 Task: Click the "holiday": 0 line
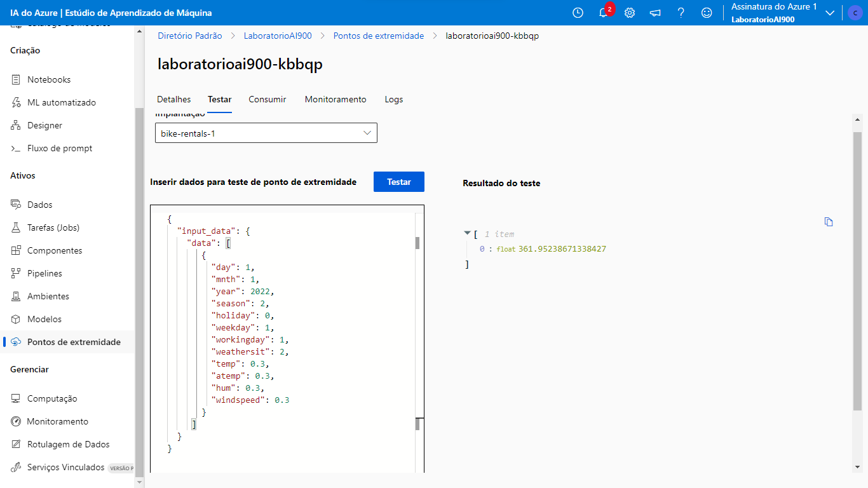point(243,315)
